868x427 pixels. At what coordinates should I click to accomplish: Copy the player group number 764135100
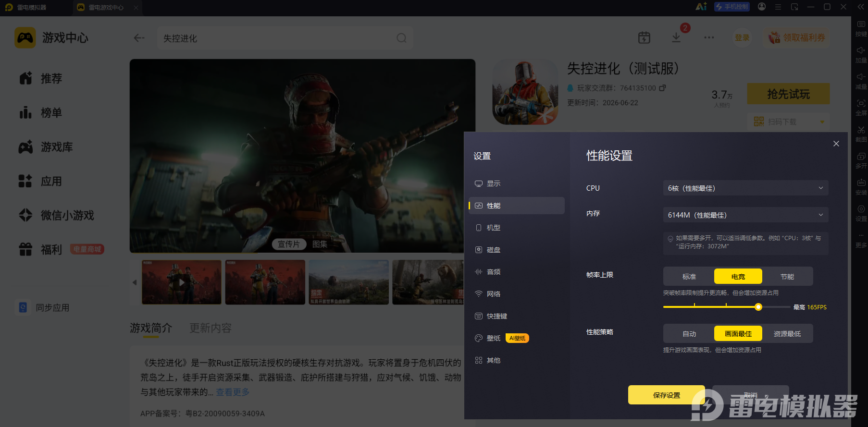tap(662, 88)
